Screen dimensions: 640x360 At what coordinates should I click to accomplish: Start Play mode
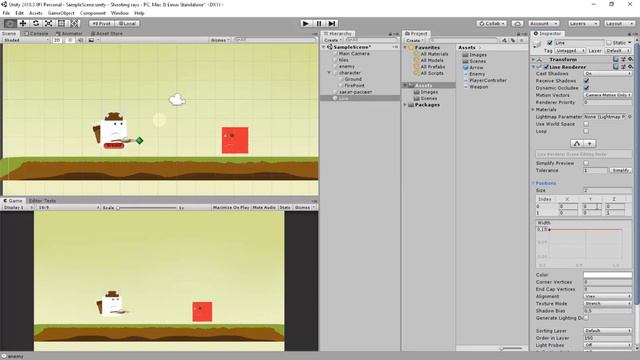click(x=305, y=24)
